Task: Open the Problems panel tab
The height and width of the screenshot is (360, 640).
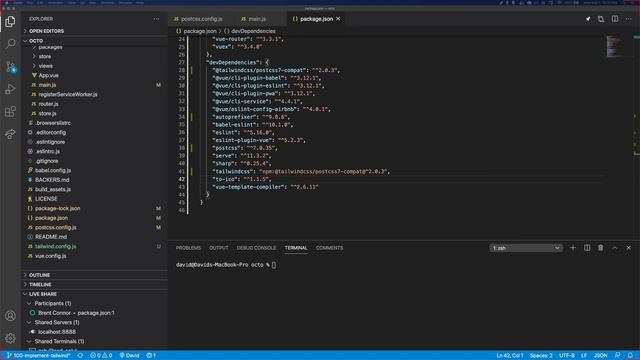Action: point(188,248)
